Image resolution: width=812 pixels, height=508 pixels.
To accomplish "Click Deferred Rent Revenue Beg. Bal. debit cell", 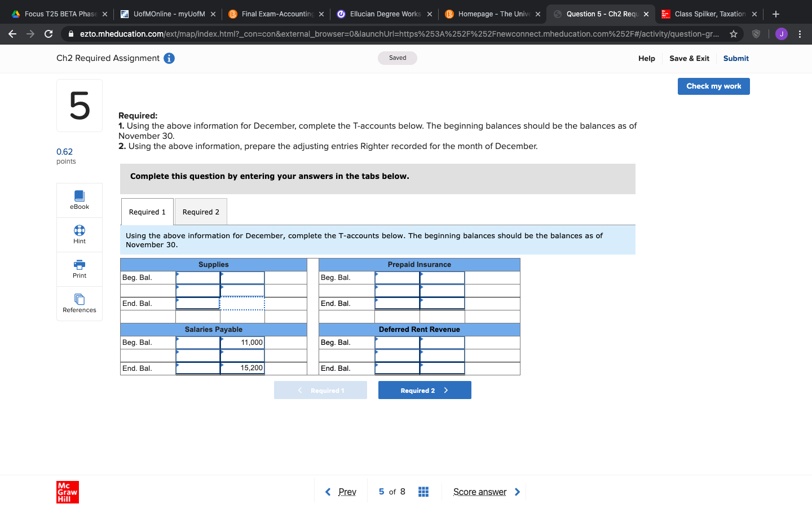I will click(398, 343).
